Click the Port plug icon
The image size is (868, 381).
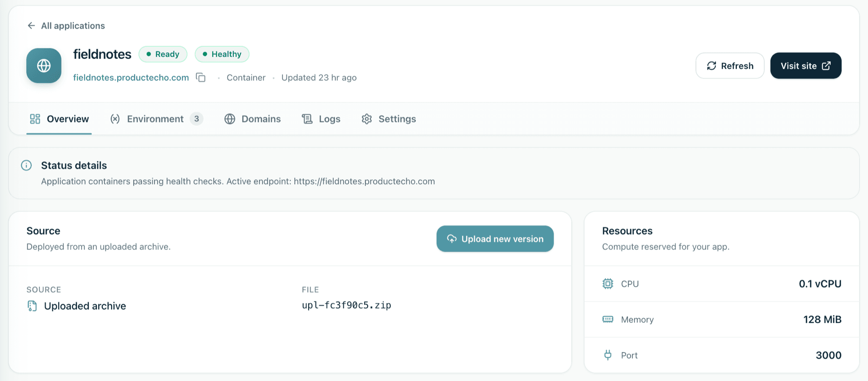pos(608,355)
